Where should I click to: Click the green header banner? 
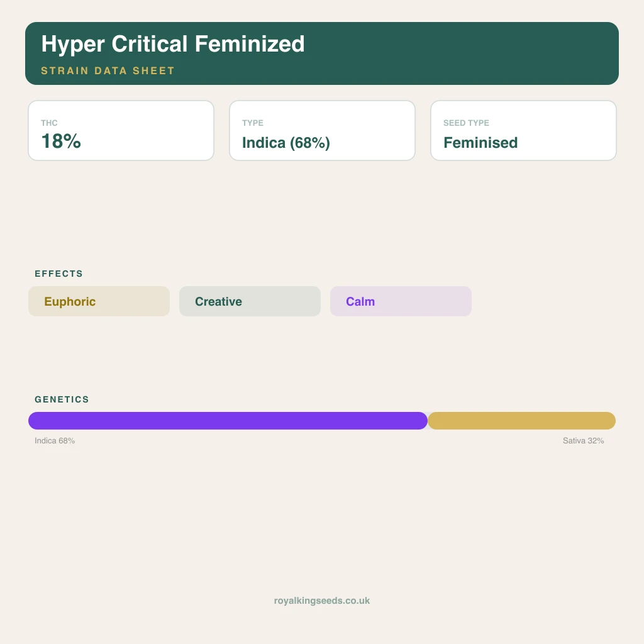(322, 53)
